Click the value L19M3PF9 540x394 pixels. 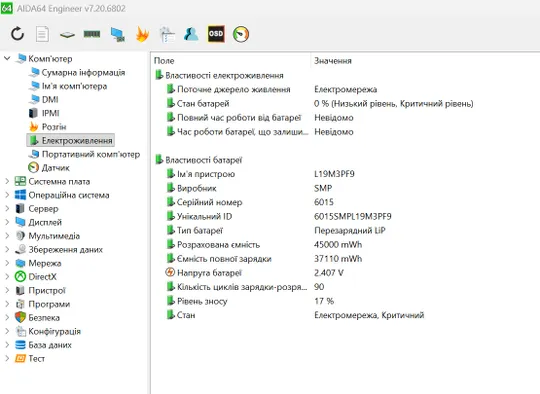point(334,174)
